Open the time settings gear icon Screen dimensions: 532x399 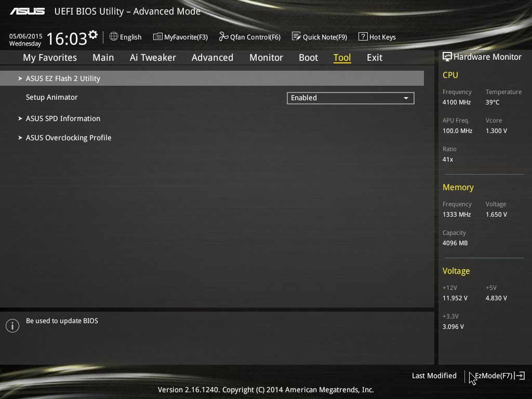[x=92, y=35]
